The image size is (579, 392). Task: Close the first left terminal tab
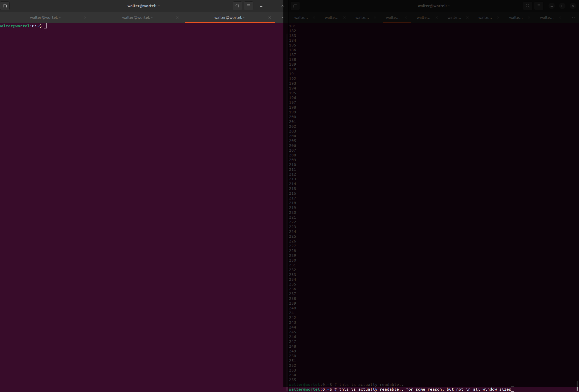pos(85,18)
